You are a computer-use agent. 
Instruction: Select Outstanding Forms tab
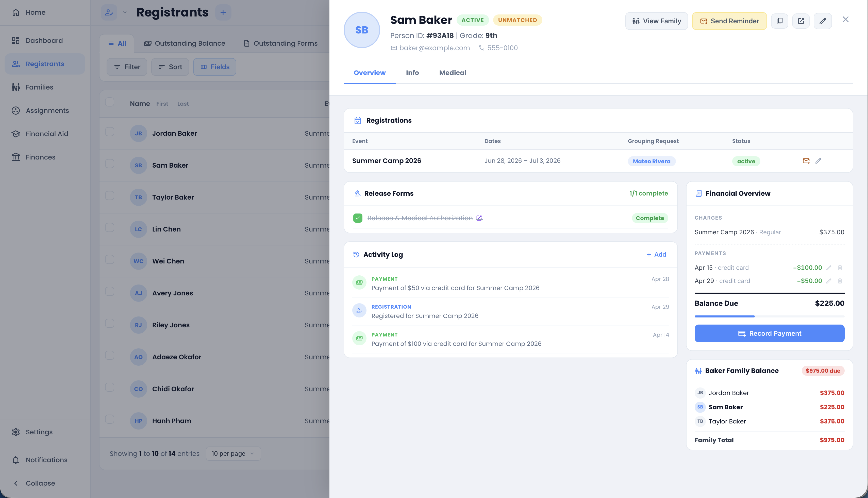coord(281,43)
